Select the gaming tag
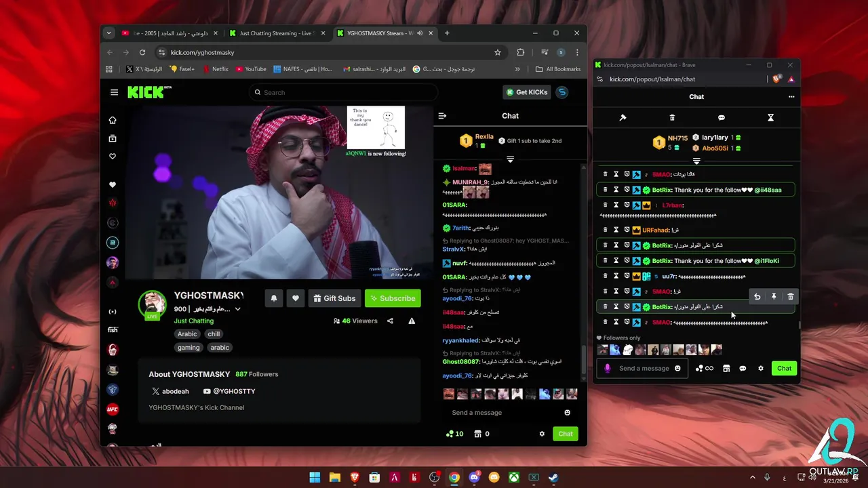 pos(189,348)
